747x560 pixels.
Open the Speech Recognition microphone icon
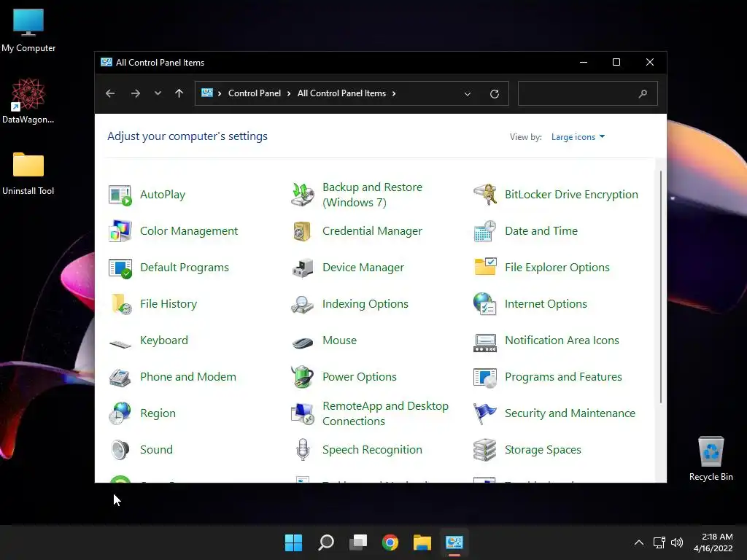pos(303,450)
